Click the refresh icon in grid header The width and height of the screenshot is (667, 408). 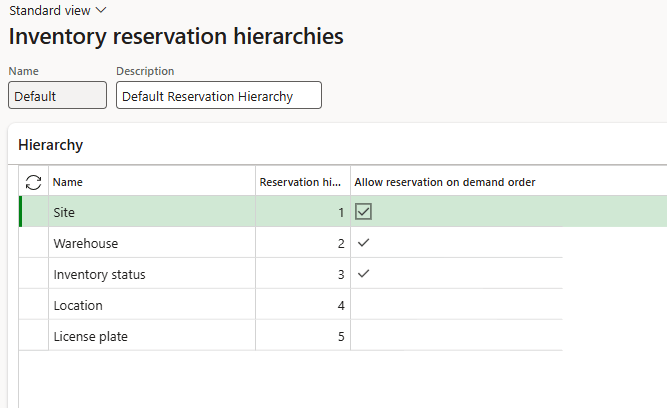tap(33, 182)
